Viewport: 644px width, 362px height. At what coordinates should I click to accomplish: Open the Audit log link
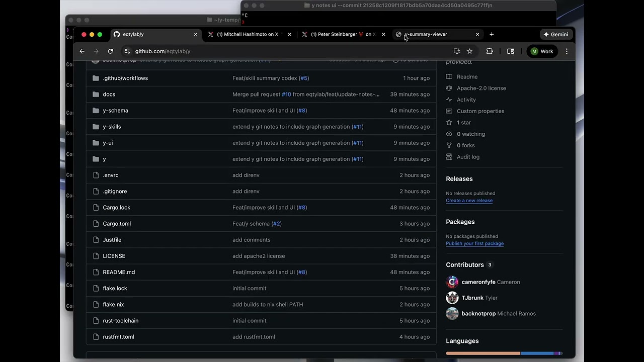pos(468,157)
